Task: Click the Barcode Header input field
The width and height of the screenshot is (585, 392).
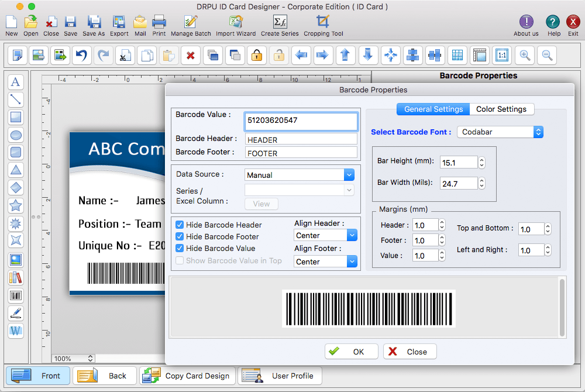Action: (x=301, y=139)
